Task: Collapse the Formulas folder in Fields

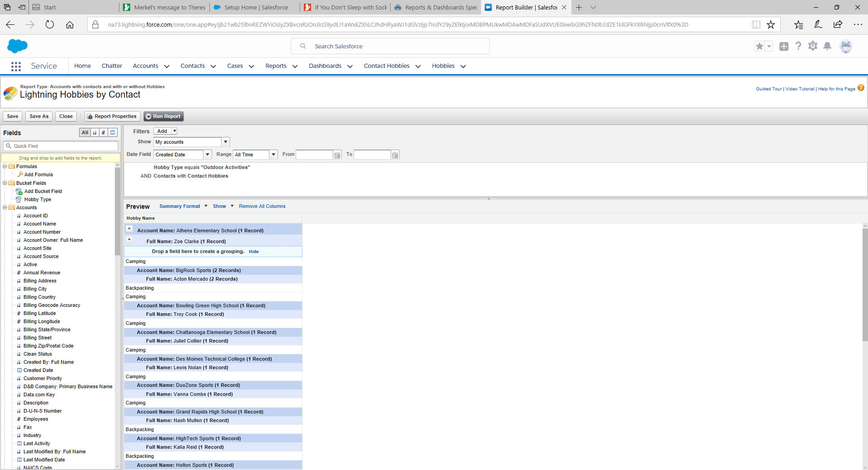Action: 5,167
